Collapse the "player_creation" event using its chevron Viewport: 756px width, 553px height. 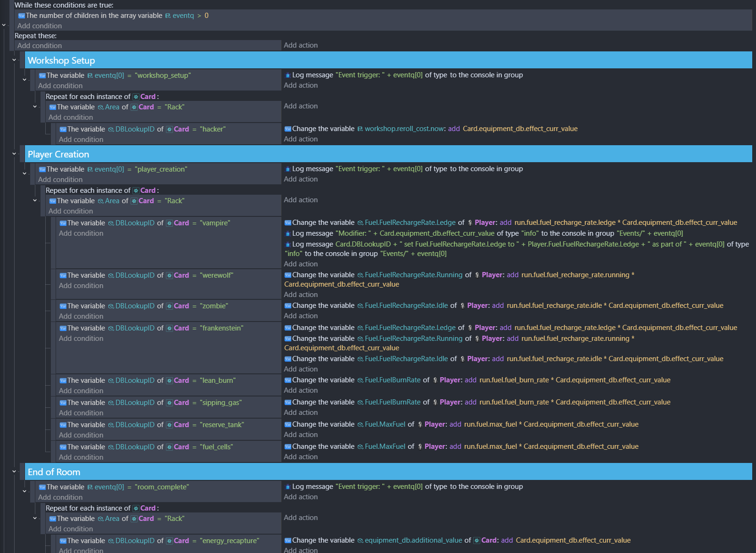(x=25, y=173)
